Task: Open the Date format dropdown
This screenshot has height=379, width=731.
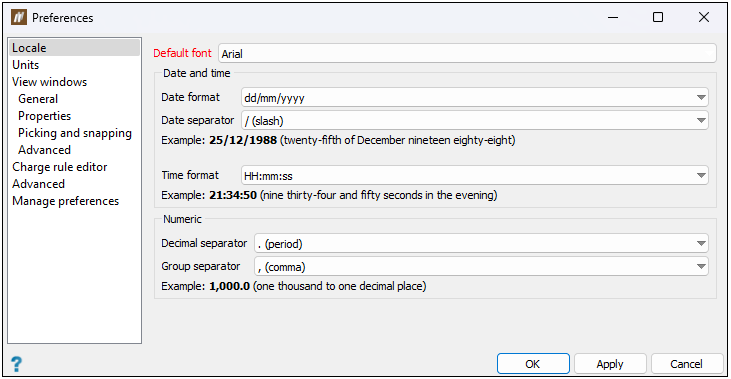Action: coord(475,97)
